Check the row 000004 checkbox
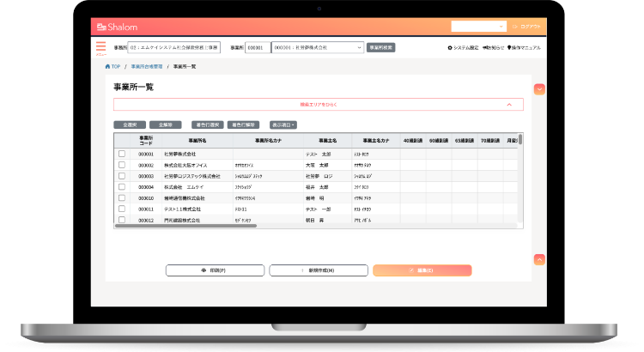The width and height of the screenshot is (644, 352). point(122,187)
